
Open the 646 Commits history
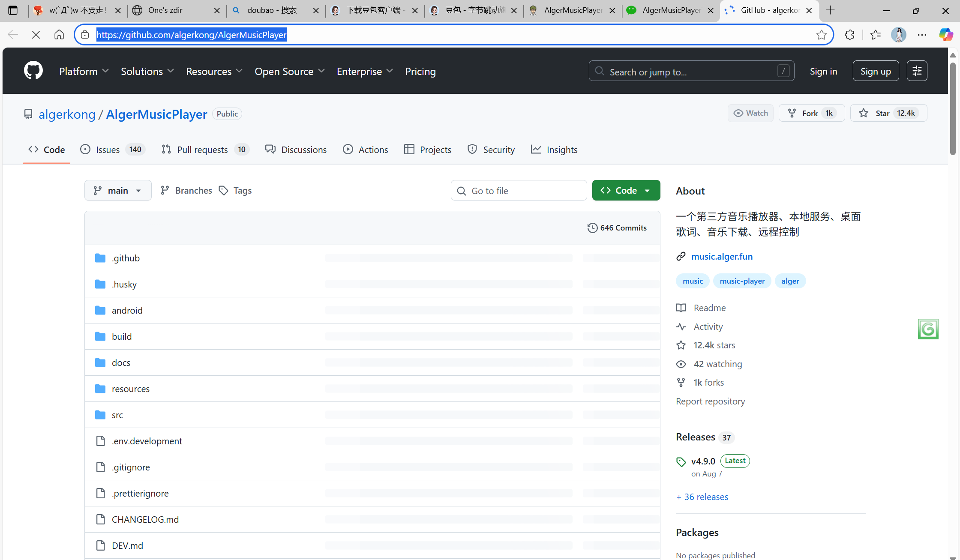pyautogui.click(x=617, y=228)
